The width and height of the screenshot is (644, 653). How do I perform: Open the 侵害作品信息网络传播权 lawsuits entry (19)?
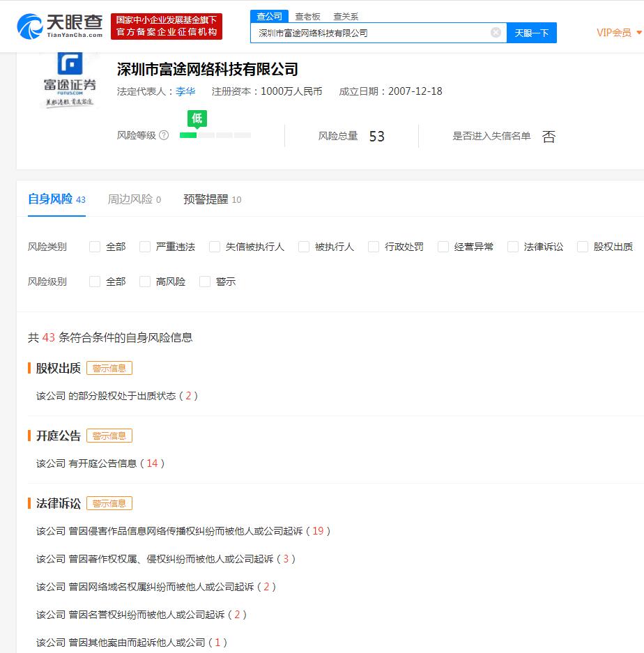[x=183, y=531]
